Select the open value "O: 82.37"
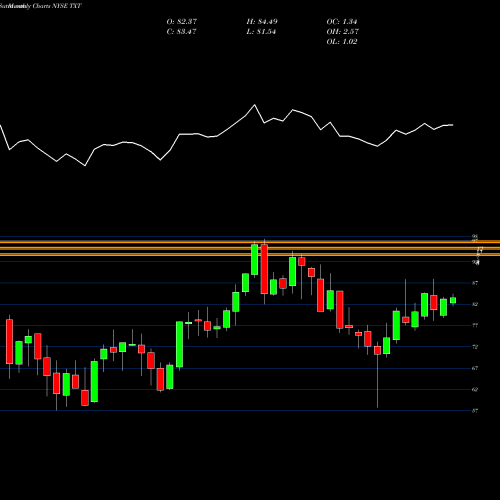 [x=182, y=22]
